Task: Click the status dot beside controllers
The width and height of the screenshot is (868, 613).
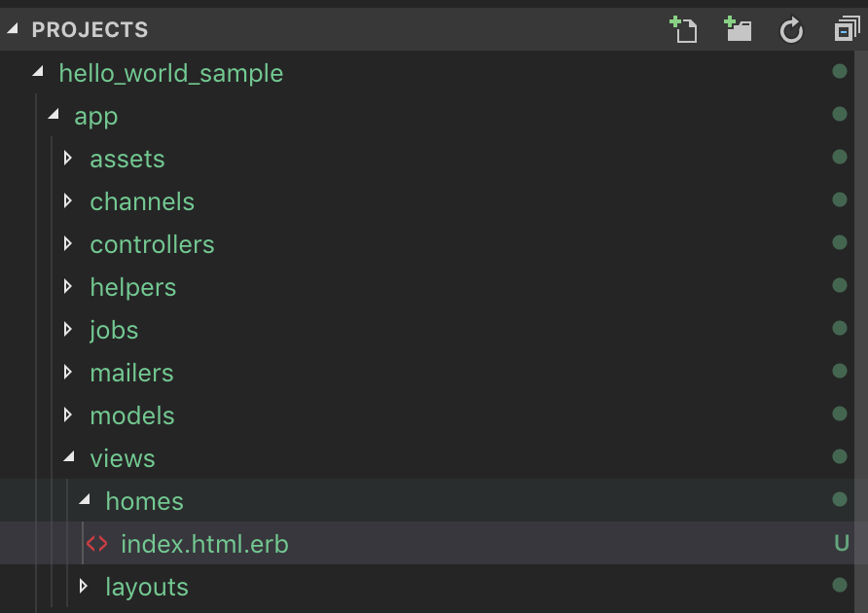Action: 840,243
